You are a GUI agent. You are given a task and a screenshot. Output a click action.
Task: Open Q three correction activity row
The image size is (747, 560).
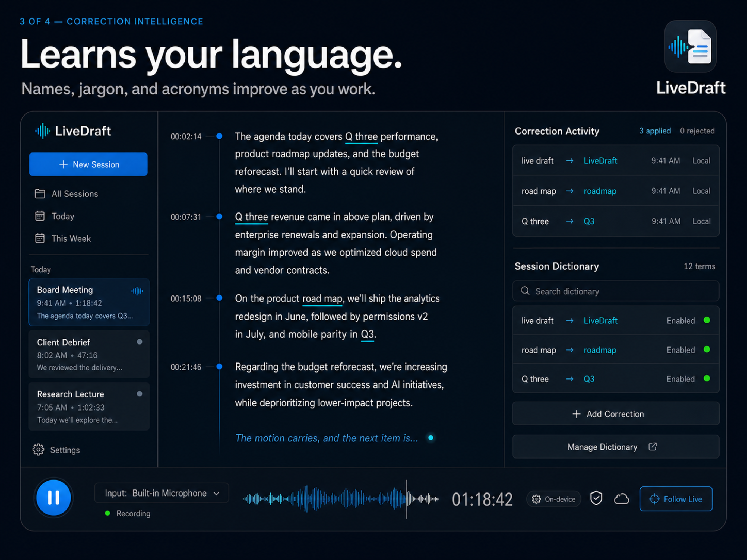click(x=616, y=221)
